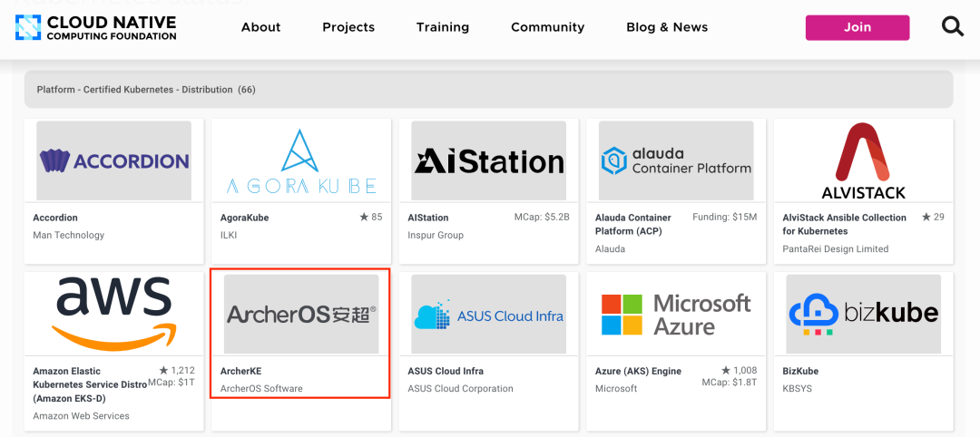Select the AWS logo image

coord(113,314)
